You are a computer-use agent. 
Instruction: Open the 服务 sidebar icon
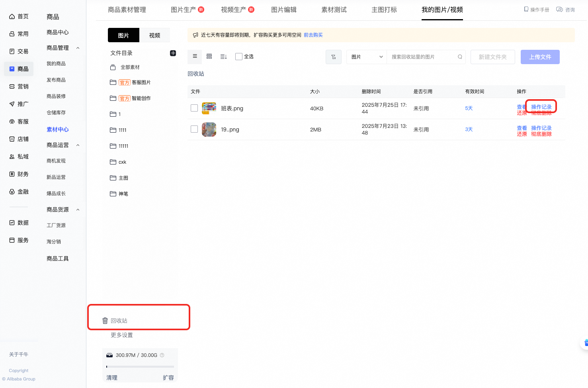(12, 240)
